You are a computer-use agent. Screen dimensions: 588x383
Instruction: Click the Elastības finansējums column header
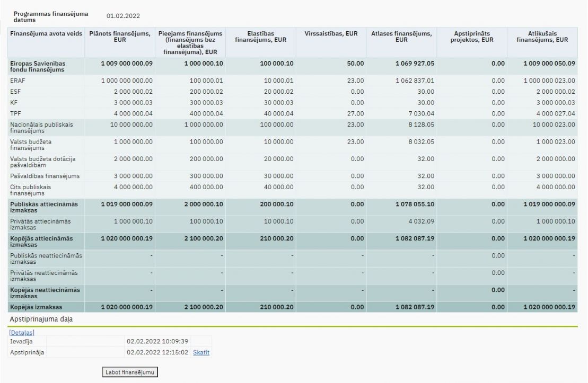260,37
